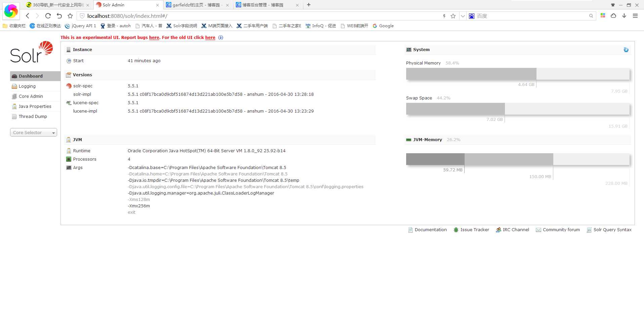The height and width of the screenshot is (331, 644).
Task: Go to Core Admin
Action: pyautogui.click(x=35, y=96)
